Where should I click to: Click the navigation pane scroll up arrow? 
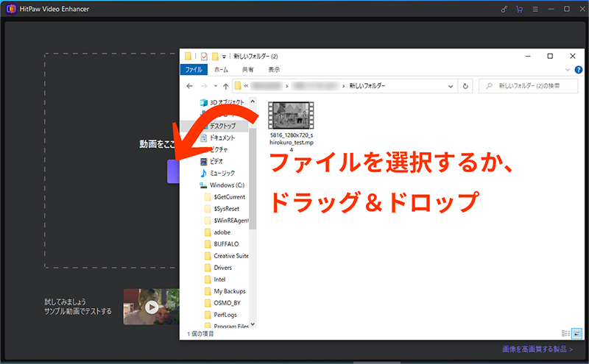[253, 101]
